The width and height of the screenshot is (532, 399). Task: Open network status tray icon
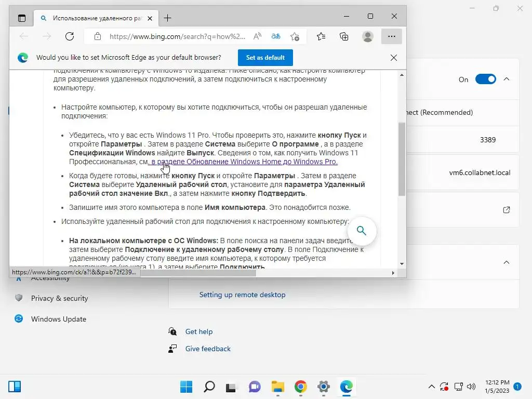point(459,387)
